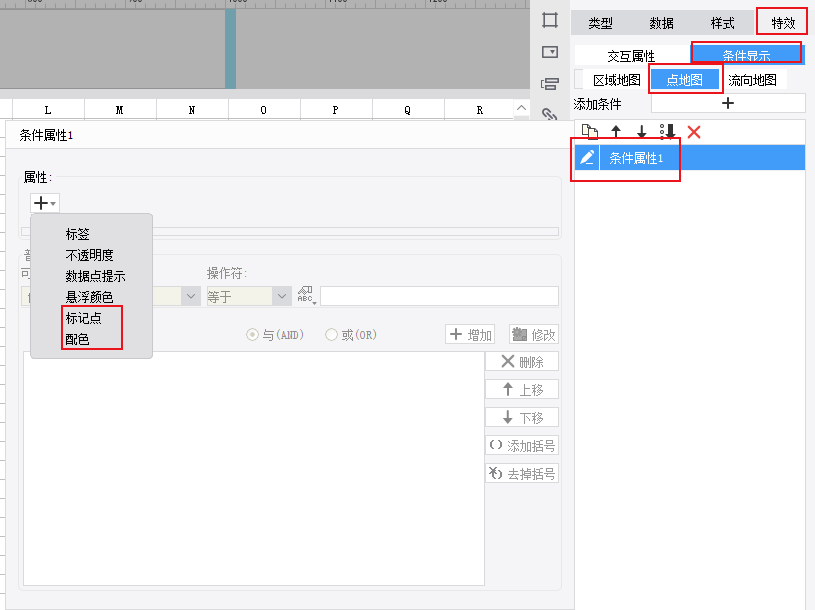815x610 pixels.
Task: Choose 配色 from the property menu
Action: click(x=77, y=339)
